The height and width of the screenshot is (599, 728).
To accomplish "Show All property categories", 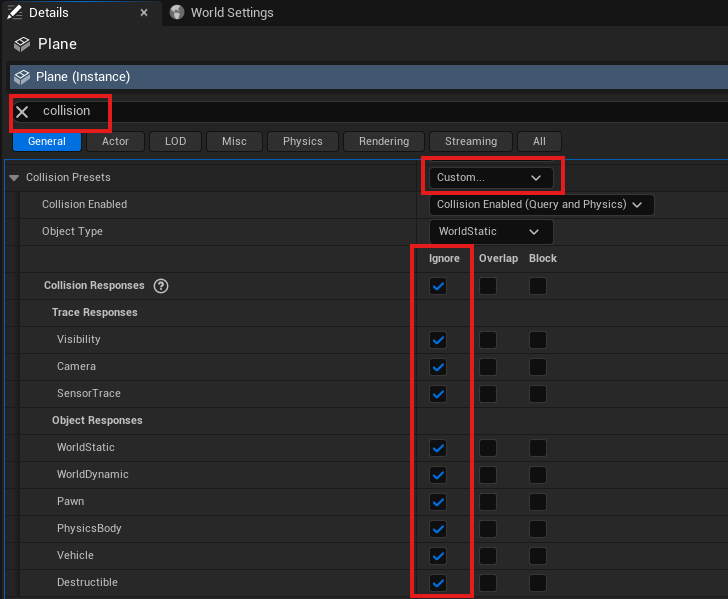I will 539,141.
